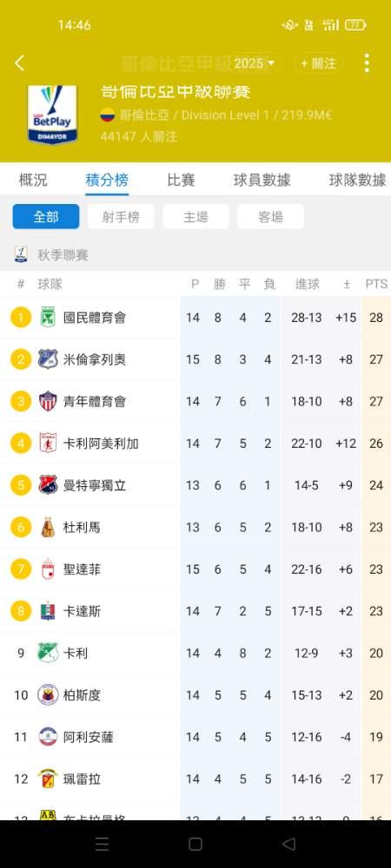
Task: Tap the back arrow icon
Action: click(19, 63)
